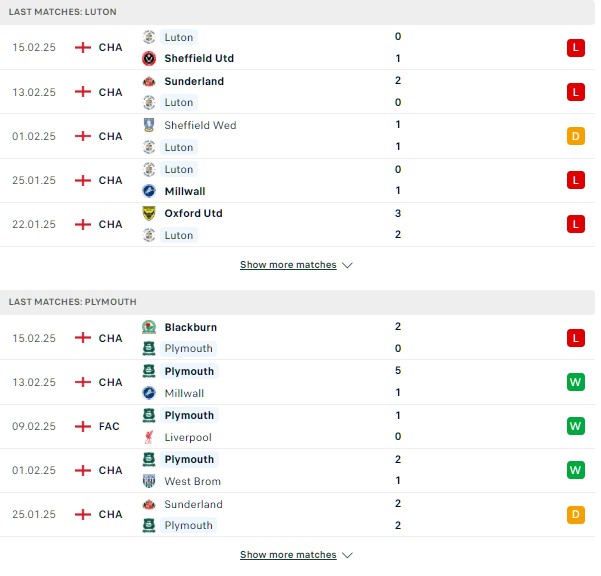Open the Plymouth vs Liverpool match row

click(297, 427)
